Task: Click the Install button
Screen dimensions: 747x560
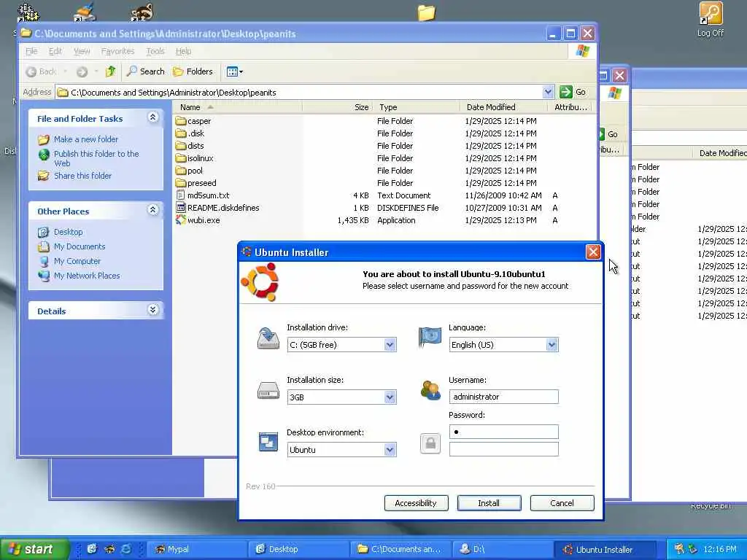Action: pos(489,503)
